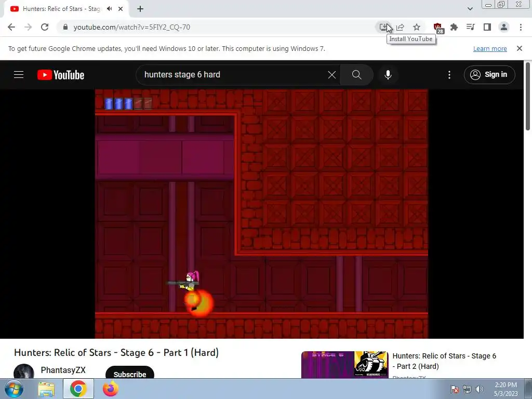Click the Install YouTube icon
The height and width of the screenshot is (399, 532).
[383, 27]
